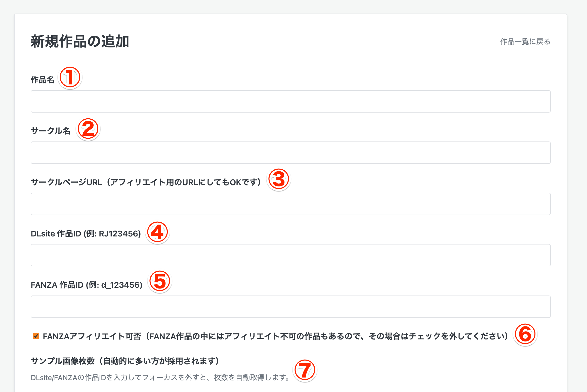Click the red circled number 6 marker
Viewport: 587px width, 392px height.
click(x=525, y=334)
